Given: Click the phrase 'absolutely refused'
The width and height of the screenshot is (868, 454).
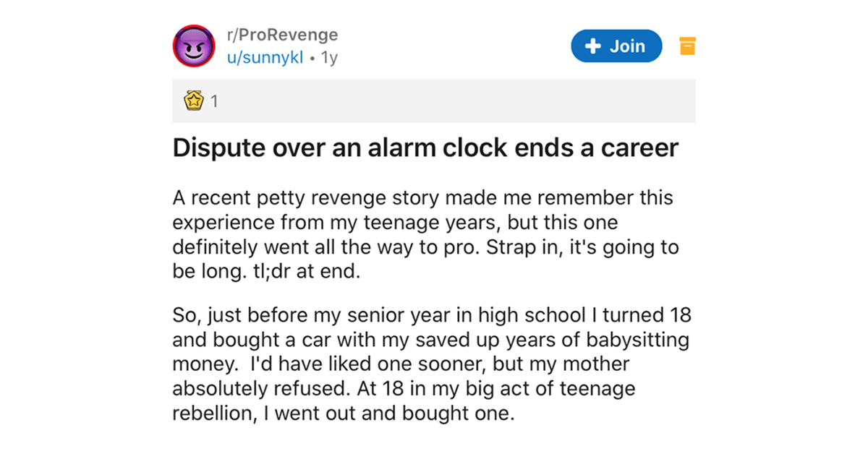Looking at the screenshot, I should click(x=262, y=390).
